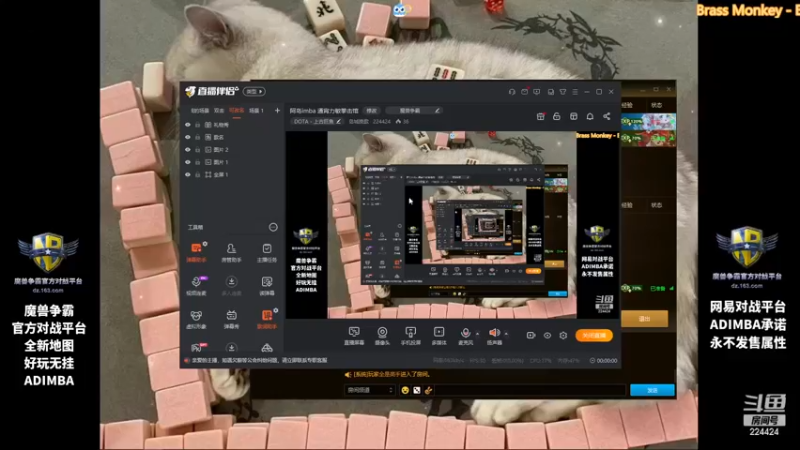Screen dimensions: 800x450
Task: Toggle the lock on 全屏 1 layer
Action: (x=197, y=174)
